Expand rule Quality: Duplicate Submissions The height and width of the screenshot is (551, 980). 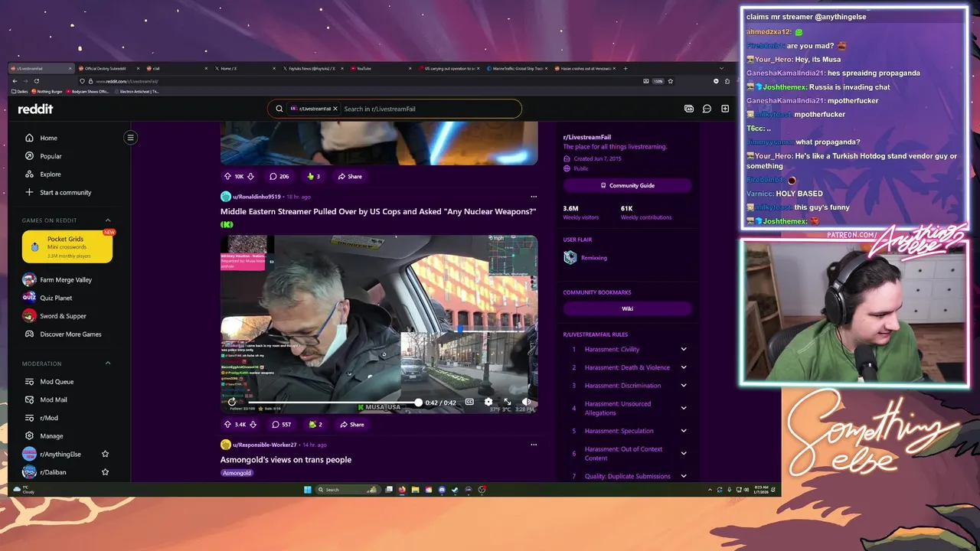pyautogui.click(x=684, y=476)
